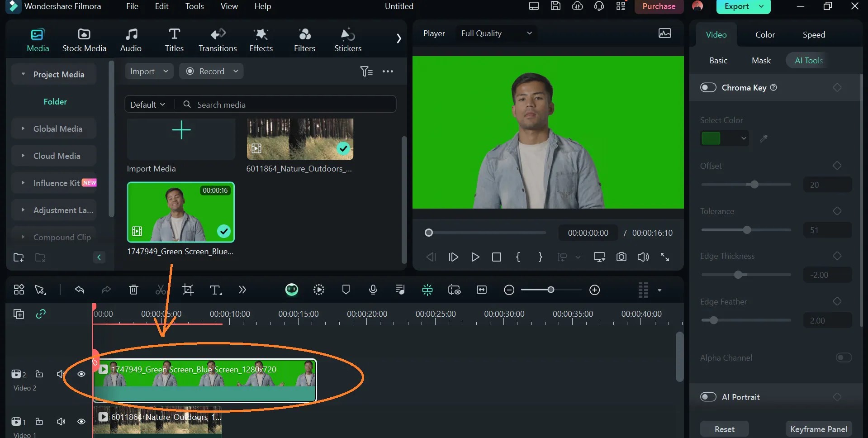Open the Stock Media panel
The height and width of the screenshot is (438, 868).
(x=84, y=40)
